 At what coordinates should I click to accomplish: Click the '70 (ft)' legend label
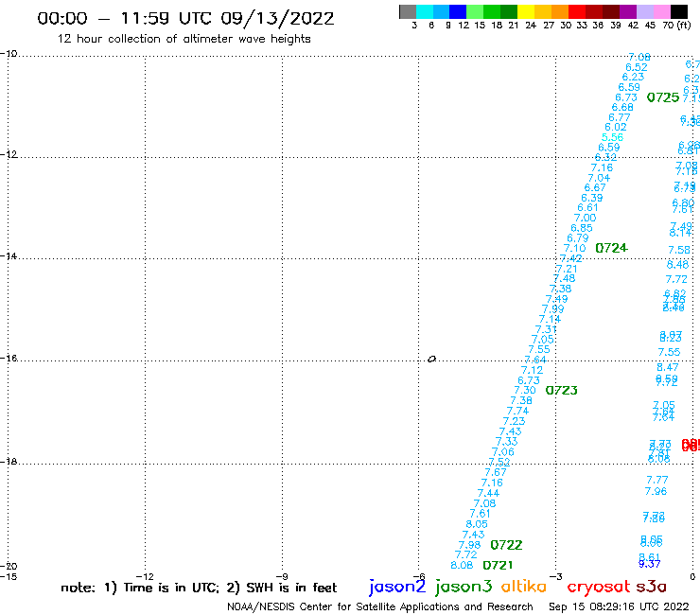[676, 26]
